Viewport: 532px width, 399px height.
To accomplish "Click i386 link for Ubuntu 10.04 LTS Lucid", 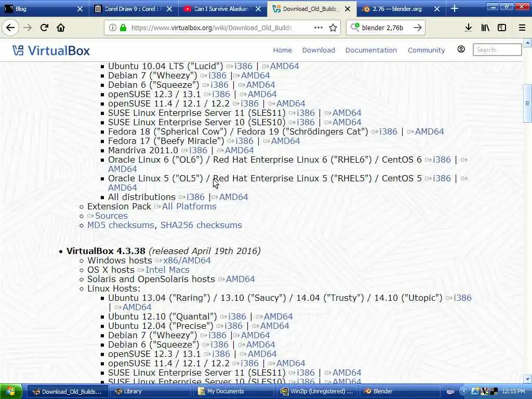I will pyautogui.click(x=243, y=66).
